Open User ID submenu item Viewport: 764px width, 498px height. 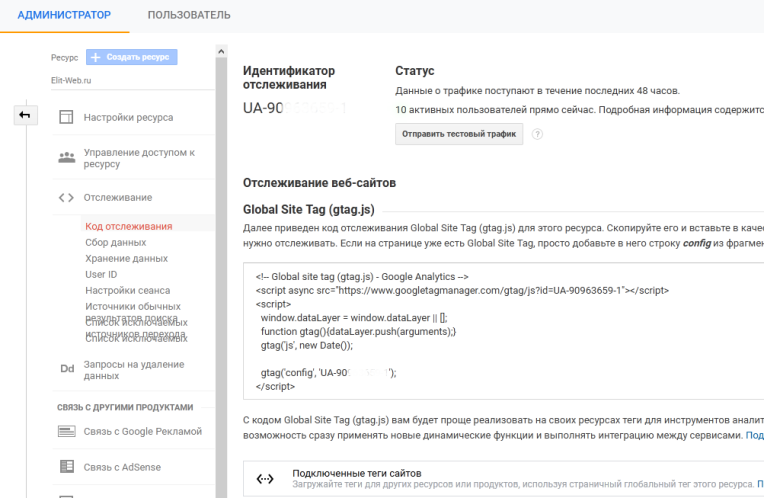(x=101, y=274)
